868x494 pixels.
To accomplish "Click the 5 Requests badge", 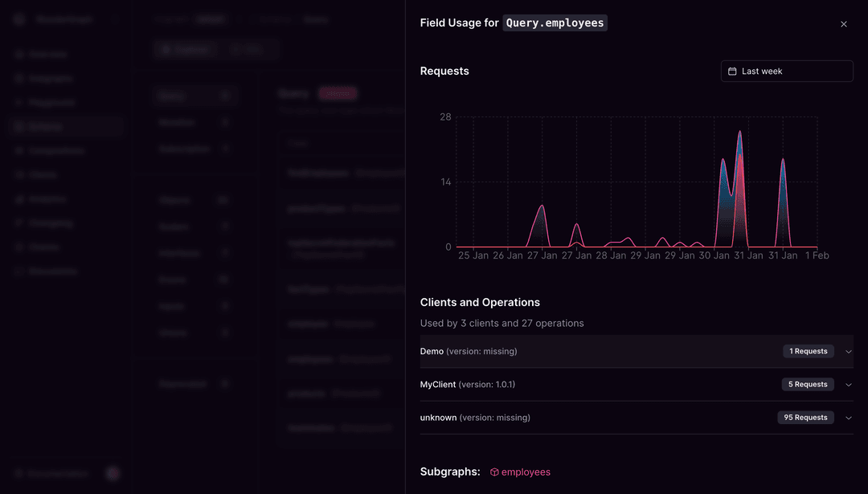I will [x=808, y=385].
